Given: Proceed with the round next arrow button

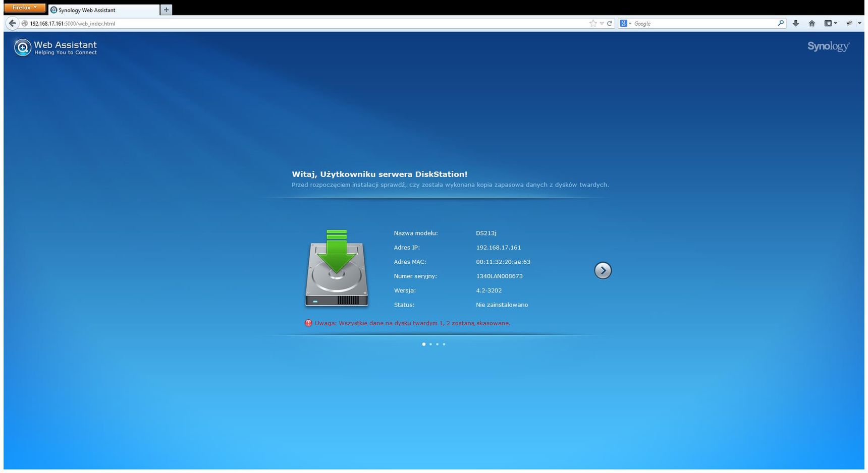Looking at the screenshot, I should click(x=603, y=270).
